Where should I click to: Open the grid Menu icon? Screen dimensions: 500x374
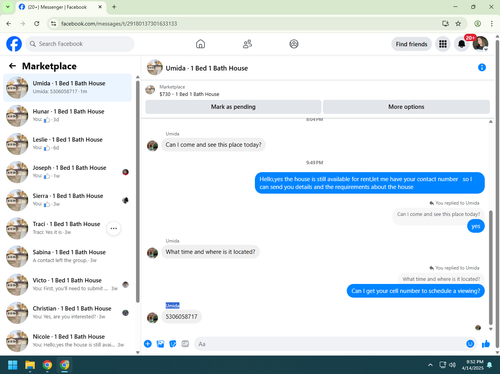click(x=443, y=44)
